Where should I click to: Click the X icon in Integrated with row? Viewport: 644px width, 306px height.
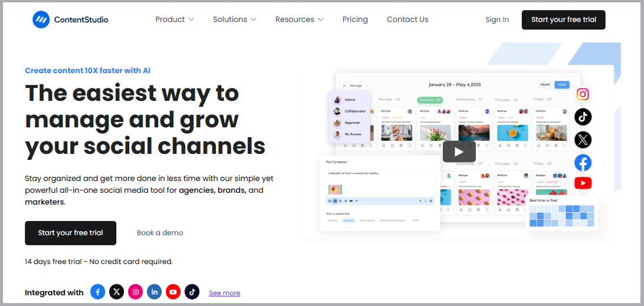117,292
